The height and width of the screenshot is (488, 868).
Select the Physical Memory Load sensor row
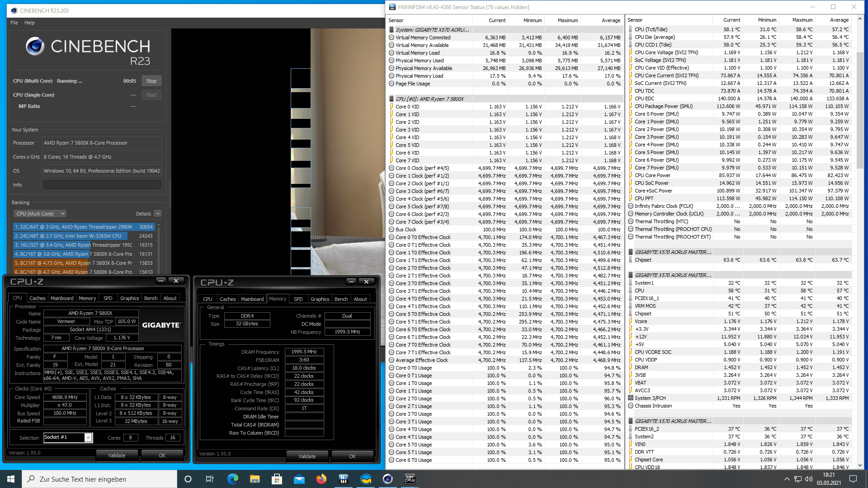pos(505,76)
